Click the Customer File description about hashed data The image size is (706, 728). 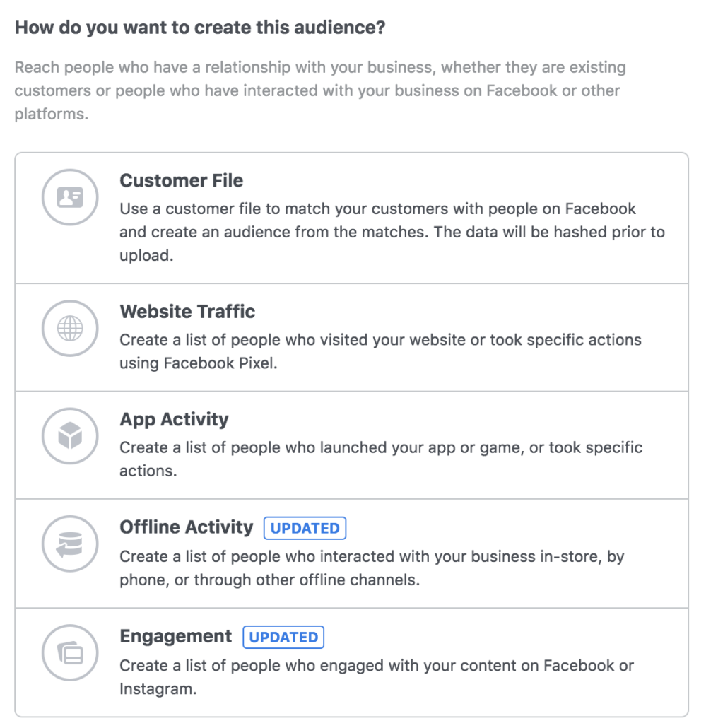pos(392,232)
